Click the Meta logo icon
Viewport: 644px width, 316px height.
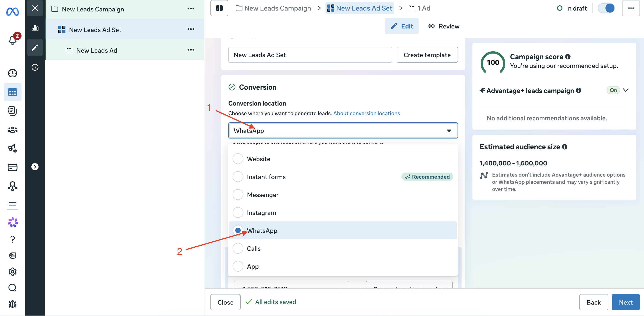(x=13, y=11)
